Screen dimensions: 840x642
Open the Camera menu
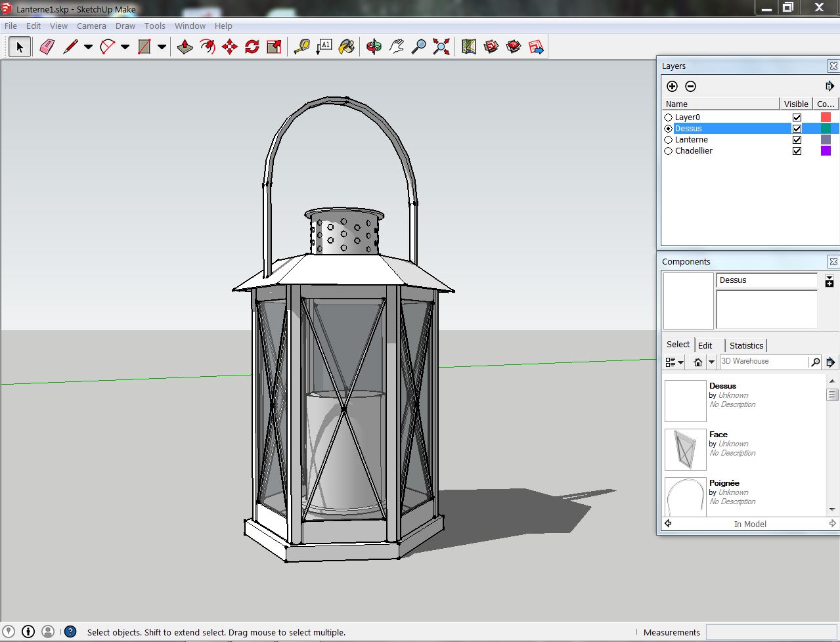(x=91, y=26)
